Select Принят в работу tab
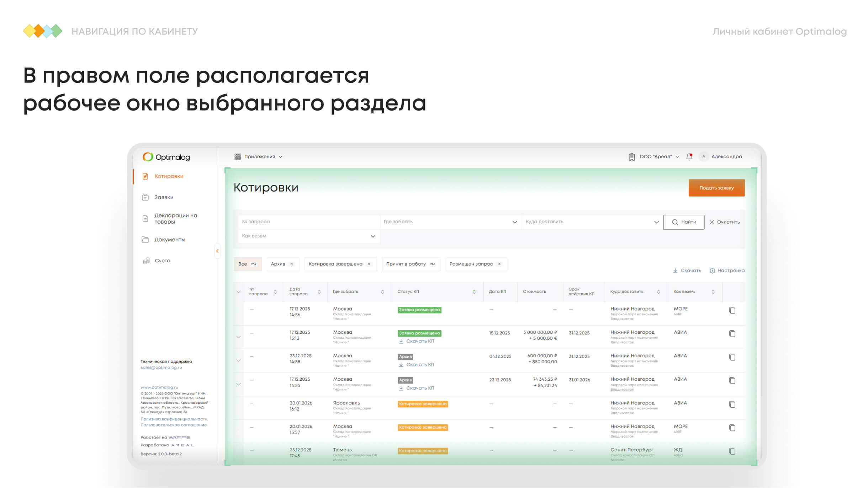The height and width of the screenshot is (488, 868). click(x=411, y=264)
